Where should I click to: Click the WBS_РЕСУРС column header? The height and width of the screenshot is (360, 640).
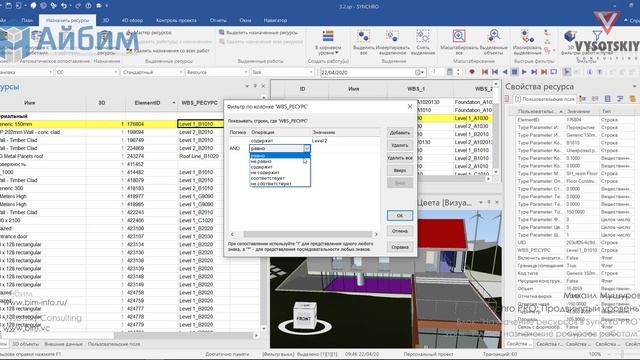pyautogui.click(x=200, y=103)
